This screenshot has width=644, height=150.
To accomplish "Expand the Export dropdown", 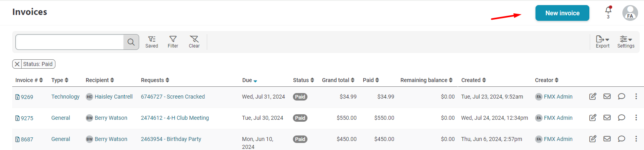I will pos(602,42).
